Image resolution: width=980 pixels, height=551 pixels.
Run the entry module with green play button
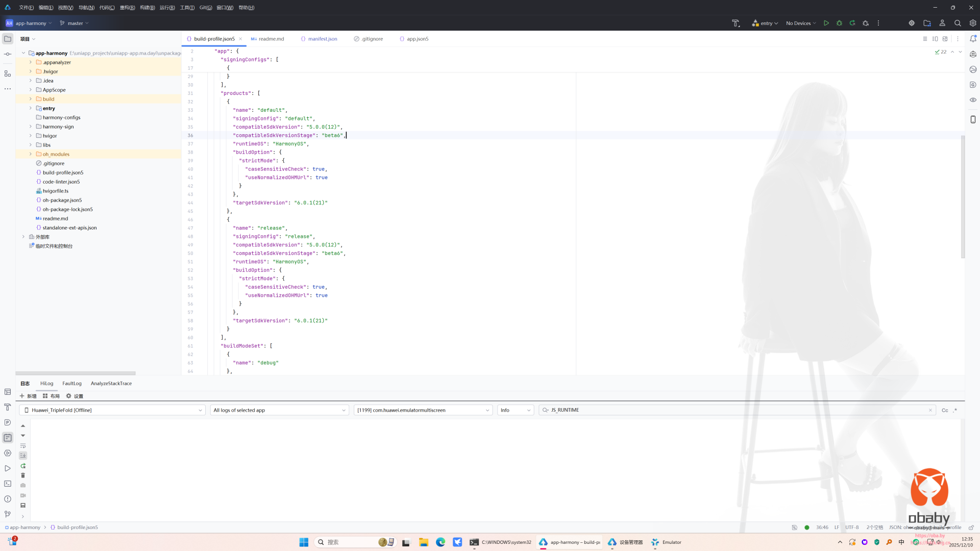click(x=826, y=23)
